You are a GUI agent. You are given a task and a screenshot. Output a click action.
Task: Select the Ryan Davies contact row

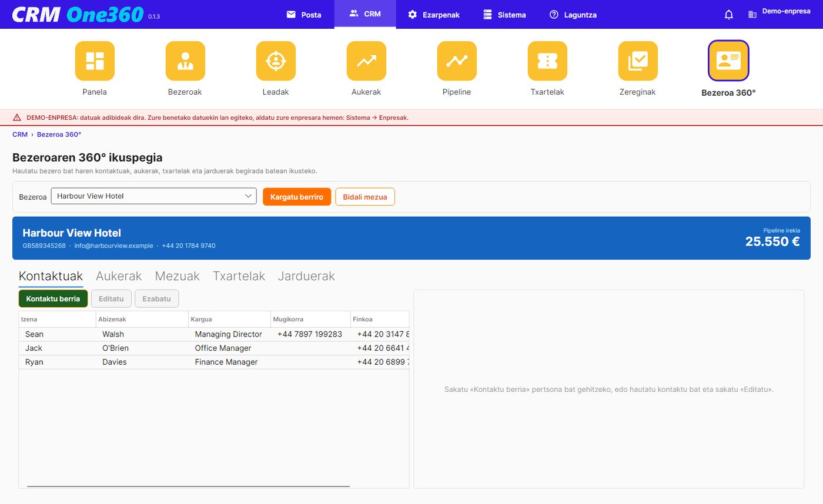point(214,362)
